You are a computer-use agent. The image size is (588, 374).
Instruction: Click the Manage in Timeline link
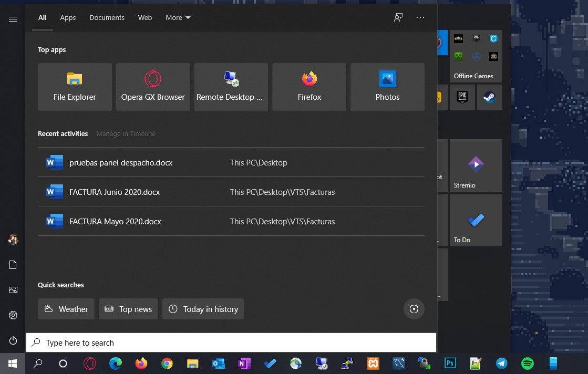click(126, 134)
